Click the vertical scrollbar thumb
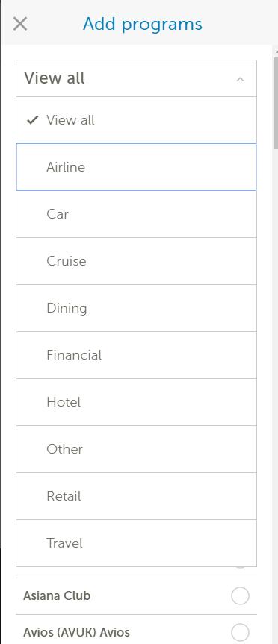The height and width of the screenshot is (644, 278). [x=275, y=104]
